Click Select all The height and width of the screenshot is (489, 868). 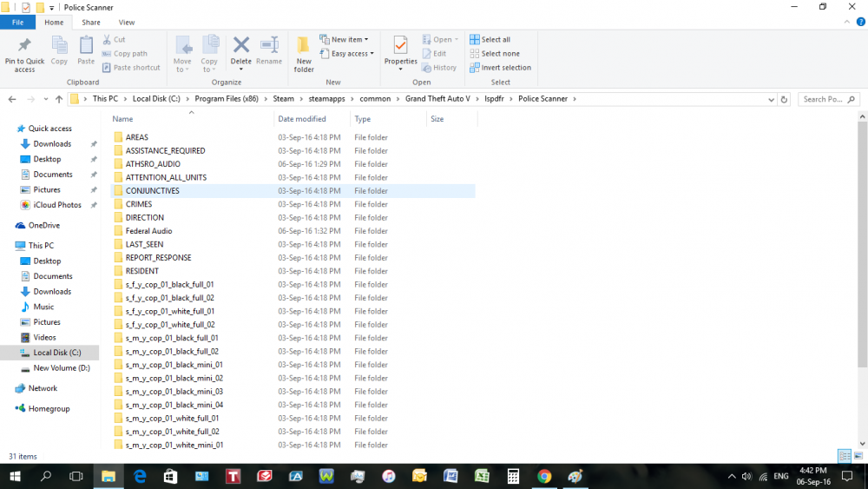coord(490,39)
